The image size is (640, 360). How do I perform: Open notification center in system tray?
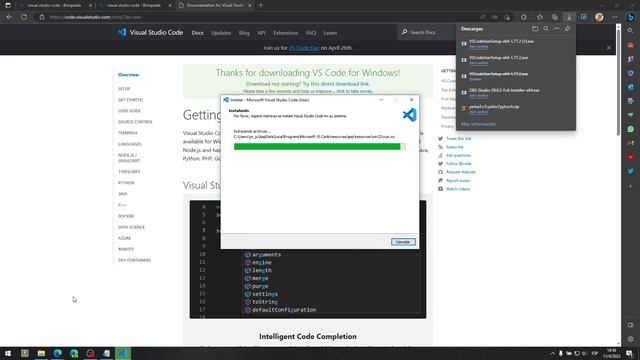coord(629,353)
